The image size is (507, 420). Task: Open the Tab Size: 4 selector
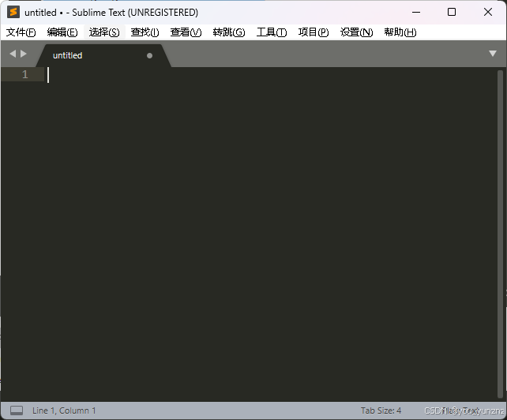tap(381, 411)
